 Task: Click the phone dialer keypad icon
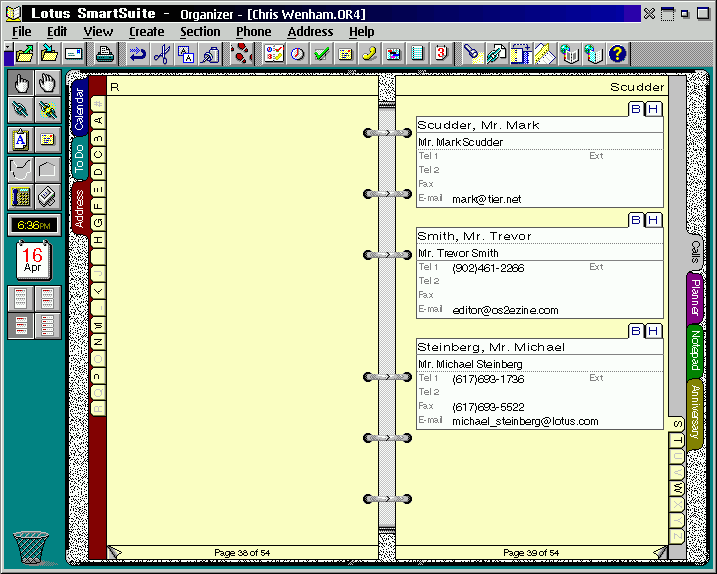click(x=21, y=197)
